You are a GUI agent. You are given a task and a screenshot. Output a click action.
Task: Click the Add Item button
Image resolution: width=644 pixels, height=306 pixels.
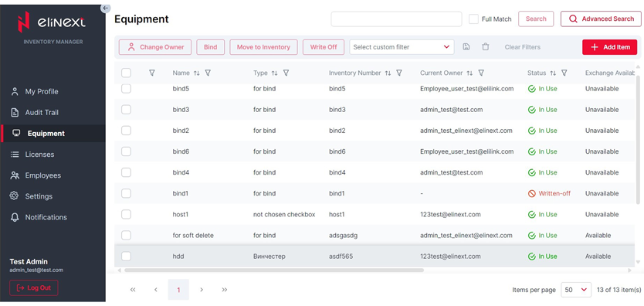point(609,47)
